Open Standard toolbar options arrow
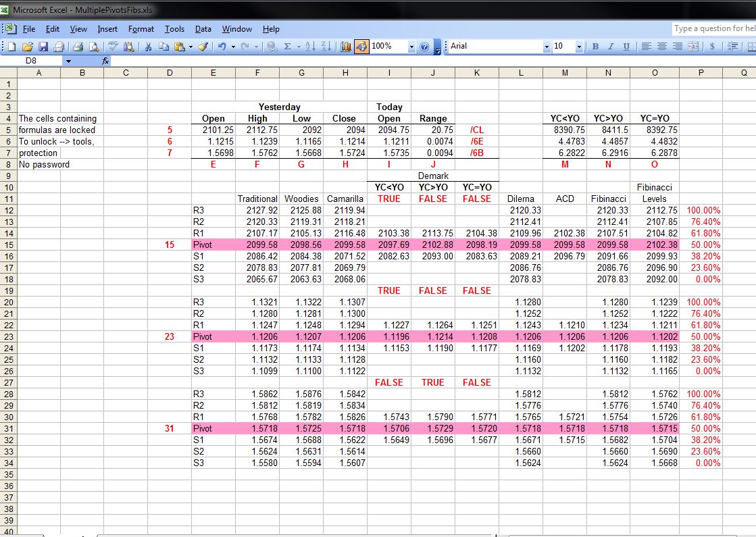Screen dimensions: 756x537 (x=437, y=47)
